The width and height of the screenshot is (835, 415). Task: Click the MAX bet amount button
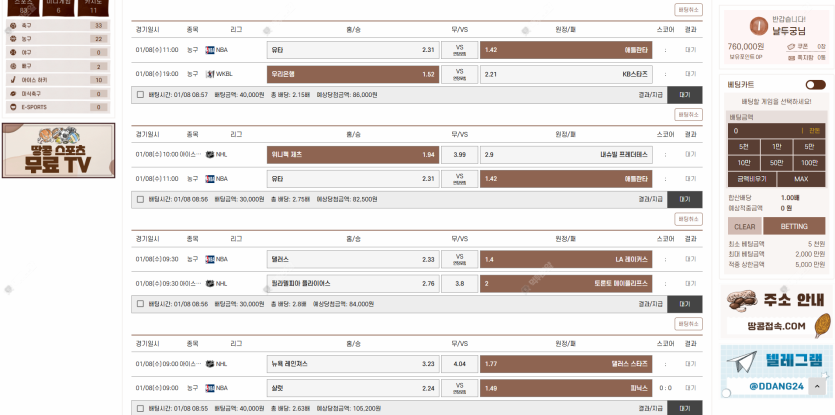coord(794,178)
